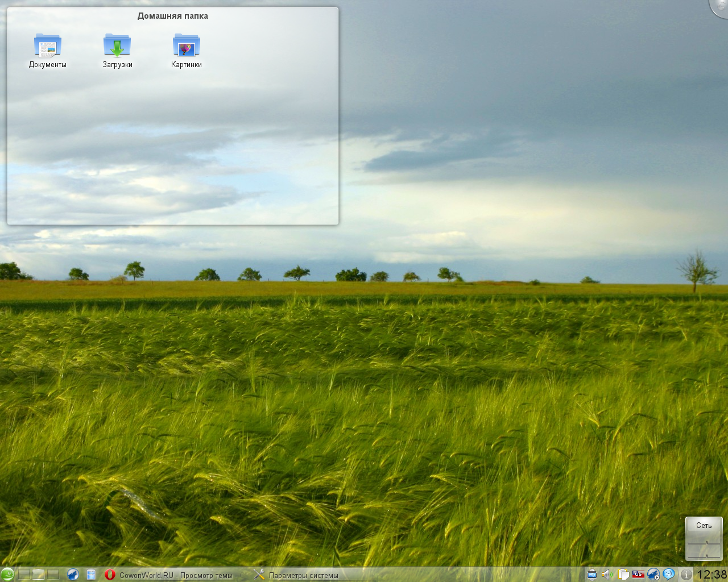Viewport: 728px width, 582px height.
Task: Open the openSUSE application launcher menu
Action: click(7, 575)
